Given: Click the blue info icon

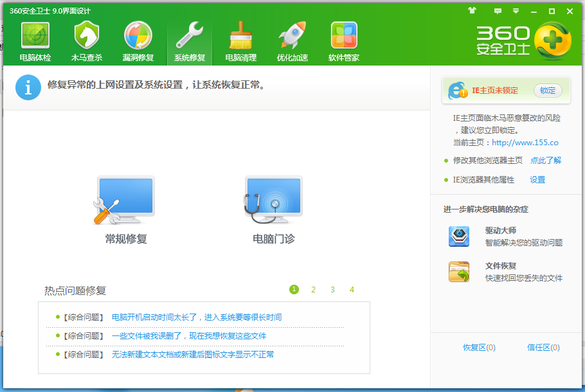Looking at the screenshot, I should pos(28,87).
